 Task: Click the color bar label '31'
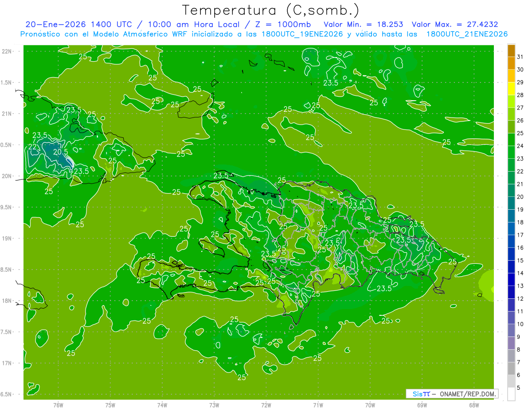coord(520,57)
